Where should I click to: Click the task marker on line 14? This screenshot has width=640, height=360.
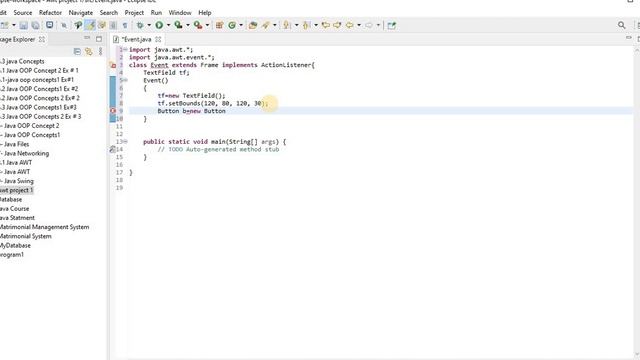click(113, 149)
